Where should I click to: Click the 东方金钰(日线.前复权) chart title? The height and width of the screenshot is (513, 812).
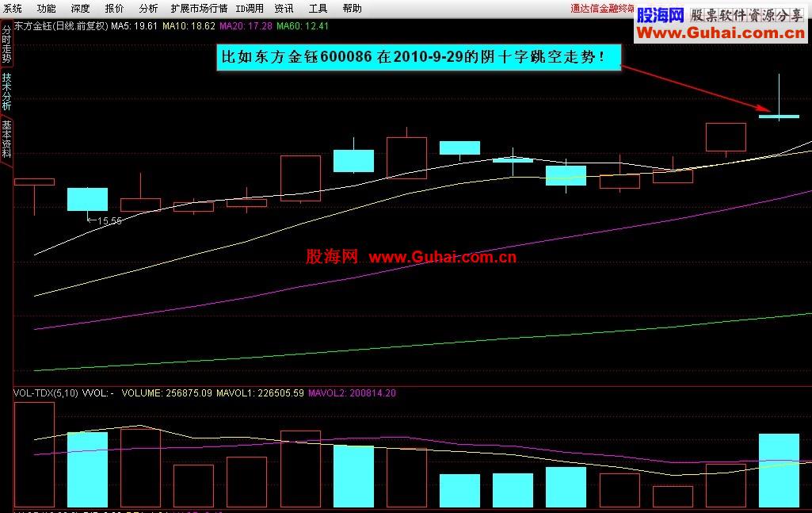coord(61,26)
